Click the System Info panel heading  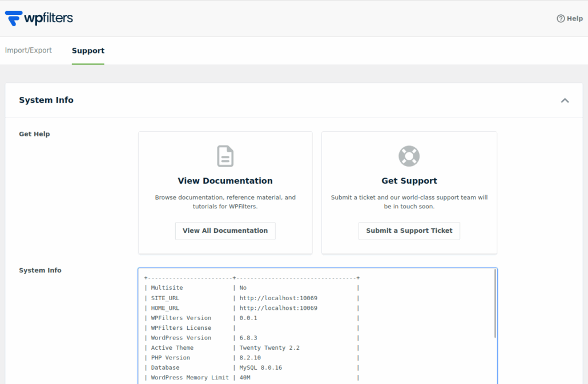tap(46, 100)
